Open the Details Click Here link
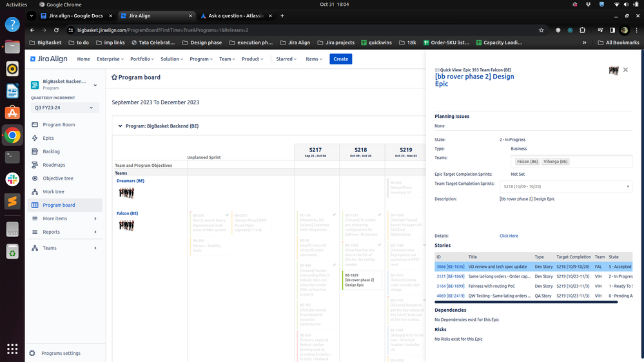This screenshot has height=362, width=644. pyautogui.click(x=509, y=236)
